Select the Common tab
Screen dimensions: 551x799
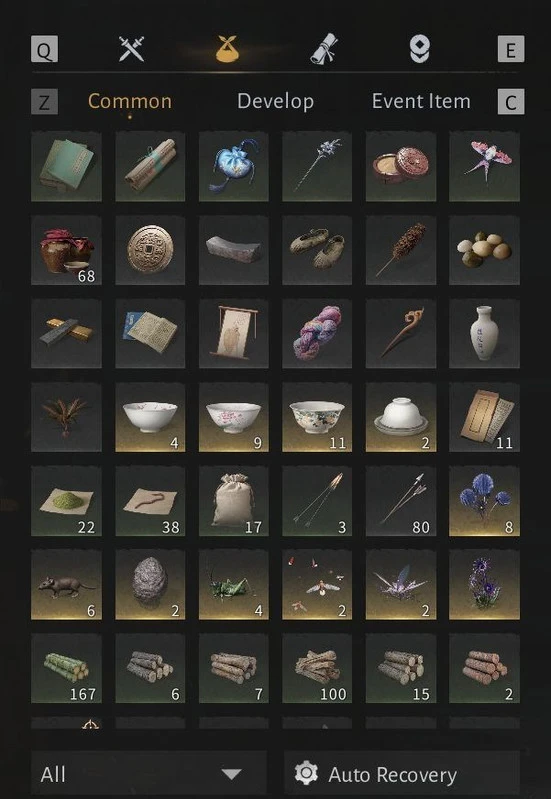(x=129, y=101)
